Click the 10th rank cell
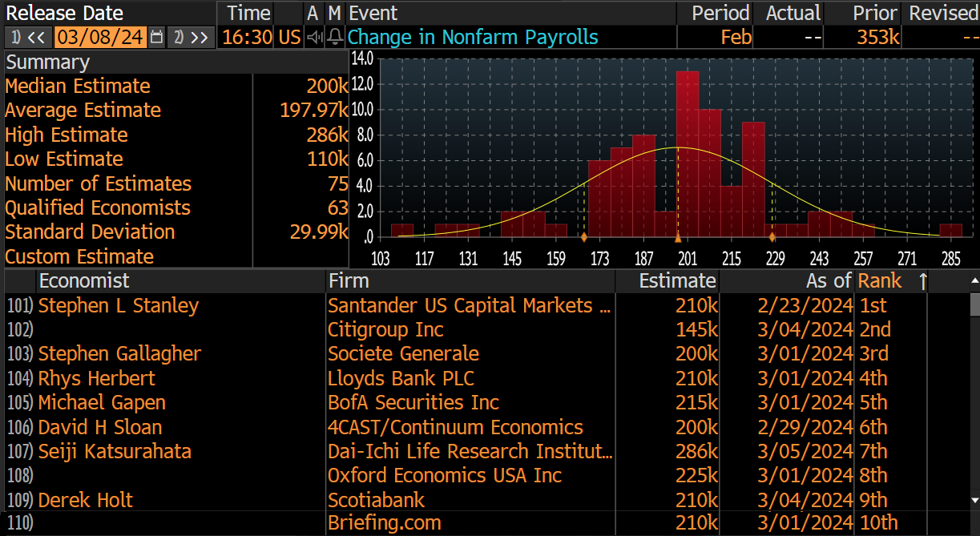Screen dimensions: 980x536 (x=878, y=524)
